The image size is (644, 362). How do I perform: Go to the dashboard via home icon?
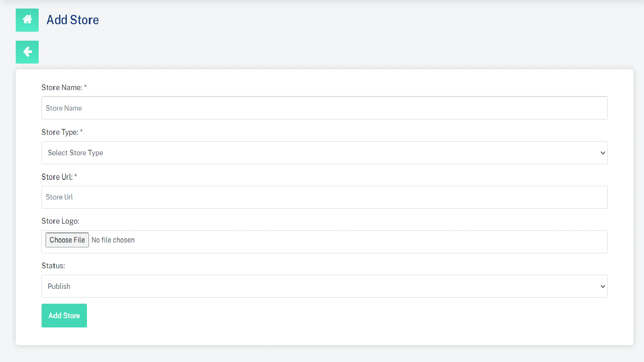coord(27,20)
